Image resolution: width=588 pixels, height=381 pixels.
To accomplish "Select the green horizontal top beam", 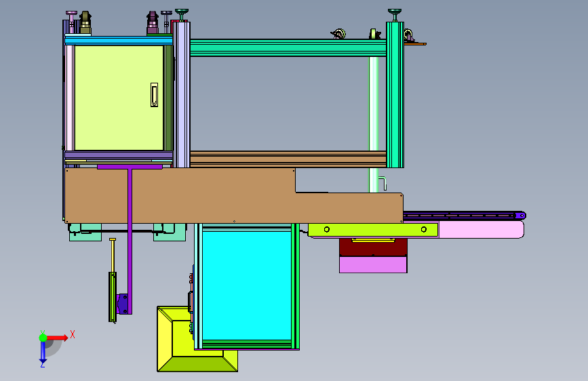I will (288, 47).
